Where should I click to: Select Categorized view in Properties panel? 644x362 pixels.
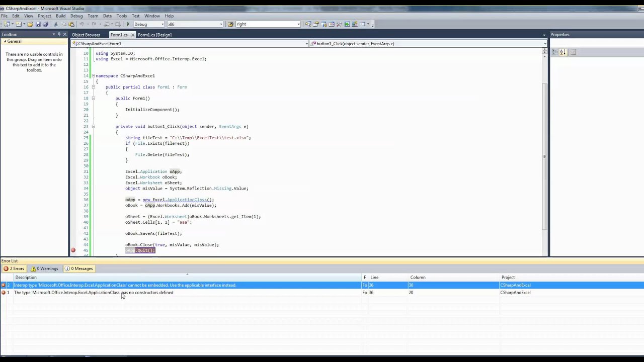[555, 52]
